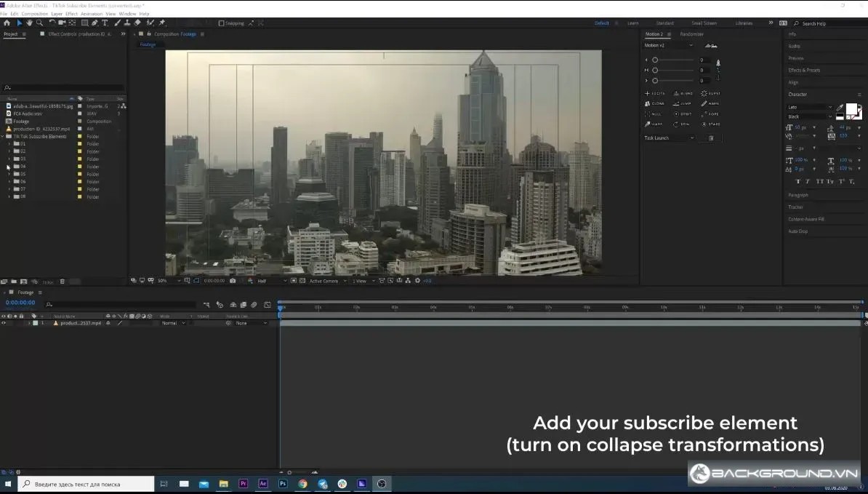Screen dimensions: 868x494
Task: Select the Selection arrow tool
Action: 20,23
